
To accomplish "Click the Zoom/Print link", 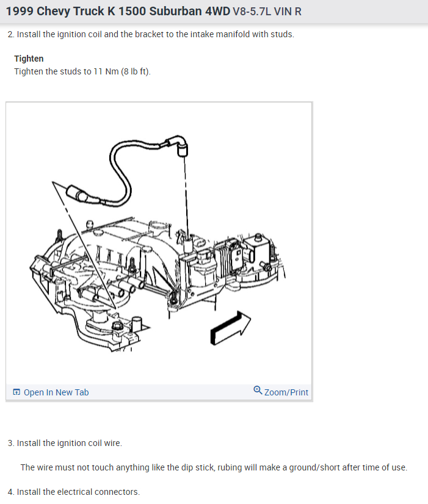I will [x=286, y=392].
